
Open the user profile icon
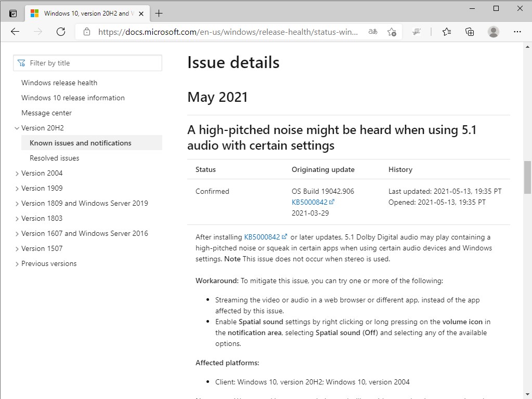click(x=494, y=32)
